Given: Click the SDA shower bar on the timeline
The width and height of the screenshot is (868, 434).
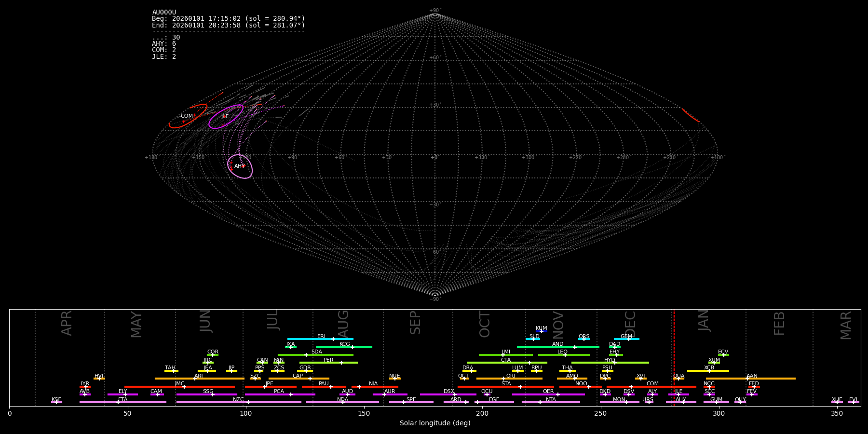Looking at the screenshot, I should click(315, 355).
